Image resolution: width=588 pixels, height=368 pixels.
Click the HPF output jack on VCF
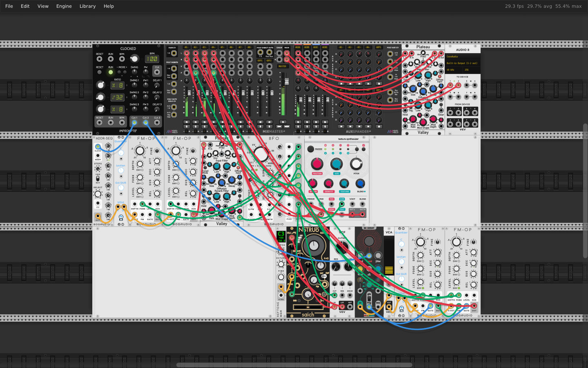pos(350,306)
